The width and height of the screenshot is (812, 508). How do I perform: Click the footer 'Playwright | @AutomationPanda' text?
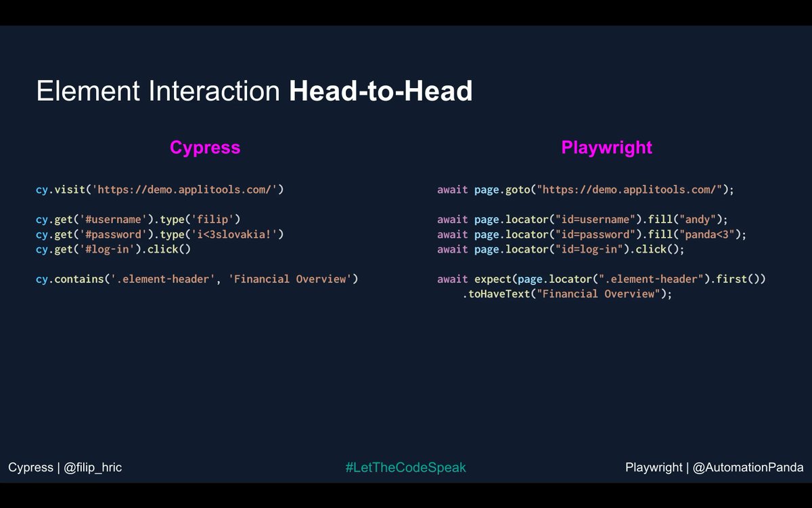(715, 467)
